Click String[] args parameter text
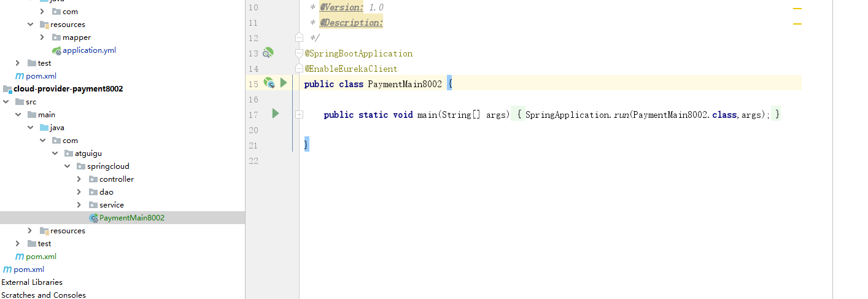Screen dimensions: 868x299 coord(476,115)
